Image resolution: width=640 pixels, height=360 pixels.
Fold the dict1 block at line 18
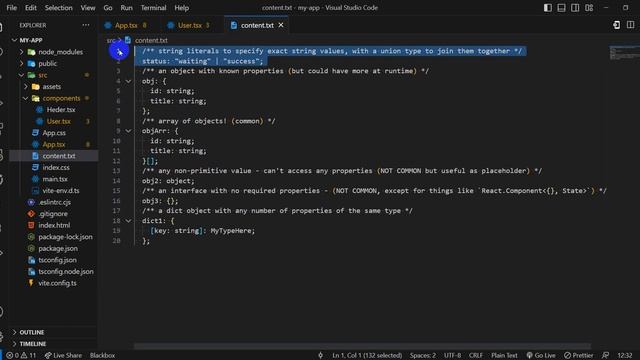point(128,220)
